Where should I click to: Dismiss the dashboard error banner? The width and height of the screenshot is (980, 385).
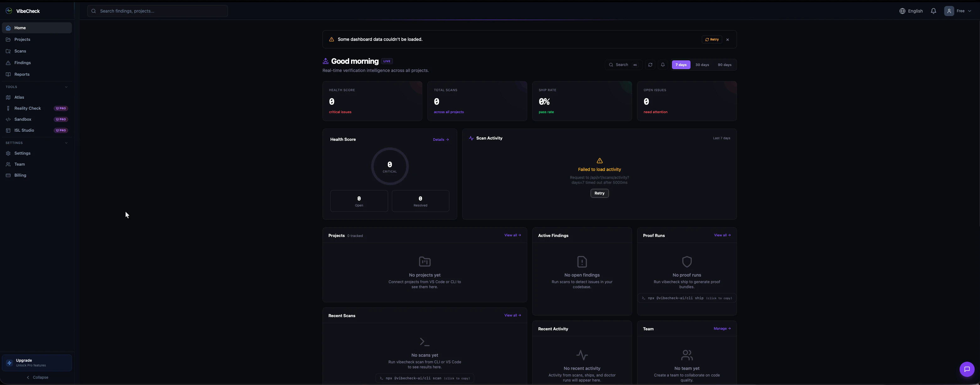tap(728, 40)
